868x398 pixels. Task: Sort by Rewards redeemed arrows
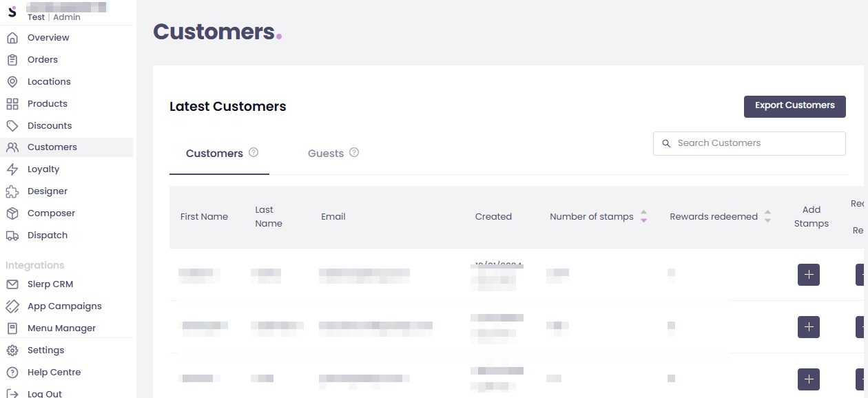pyautogui.click(x=767, y=216)
